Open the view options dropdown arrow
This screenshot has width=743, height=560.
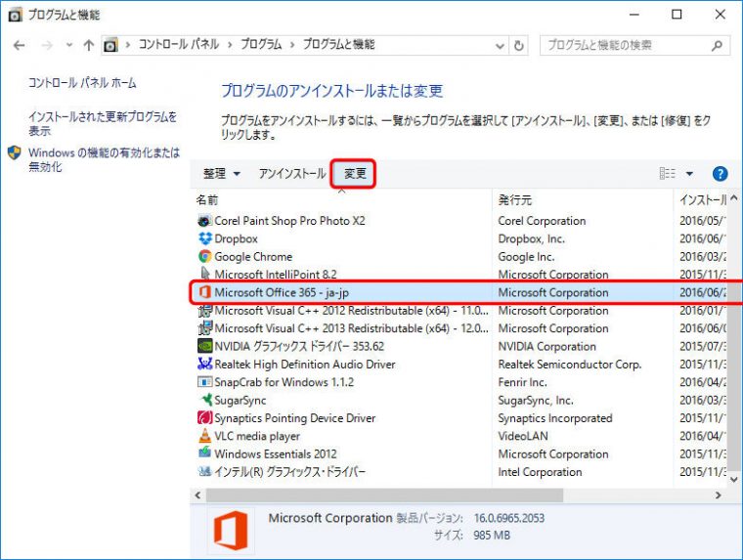[689, 174]
